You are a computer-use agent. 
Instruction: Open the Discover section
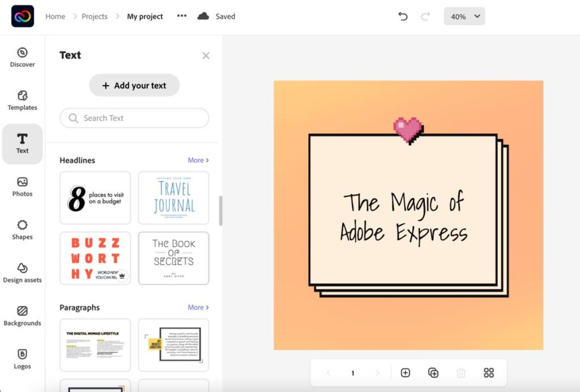coord(22,58)
